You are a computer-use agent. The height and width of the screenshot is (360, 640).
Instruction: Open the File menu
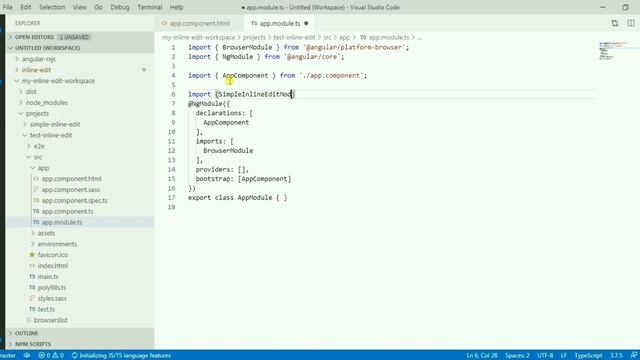point(7,7)
